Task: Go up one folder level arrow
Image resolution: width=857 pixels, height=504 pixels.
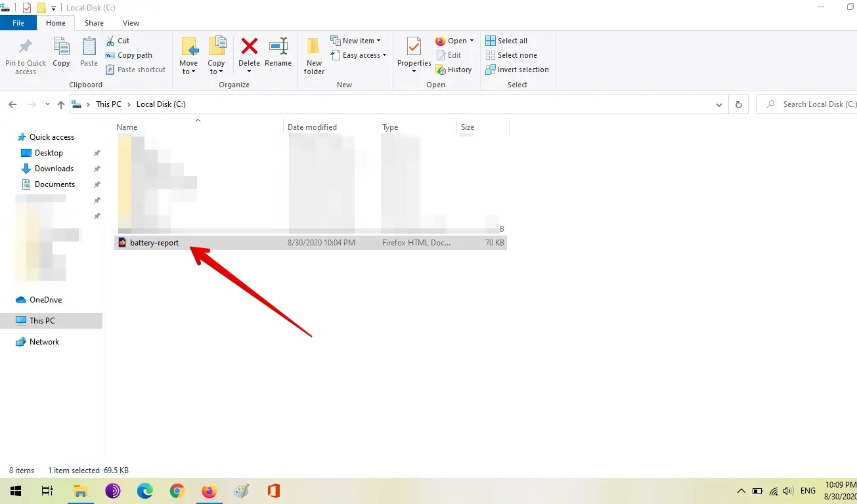Action: point(61,104)
